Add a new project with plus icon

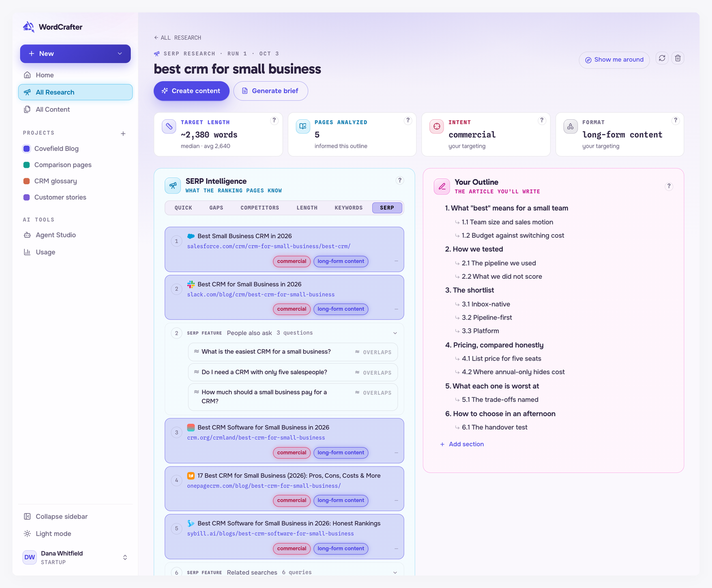(123, 134)
